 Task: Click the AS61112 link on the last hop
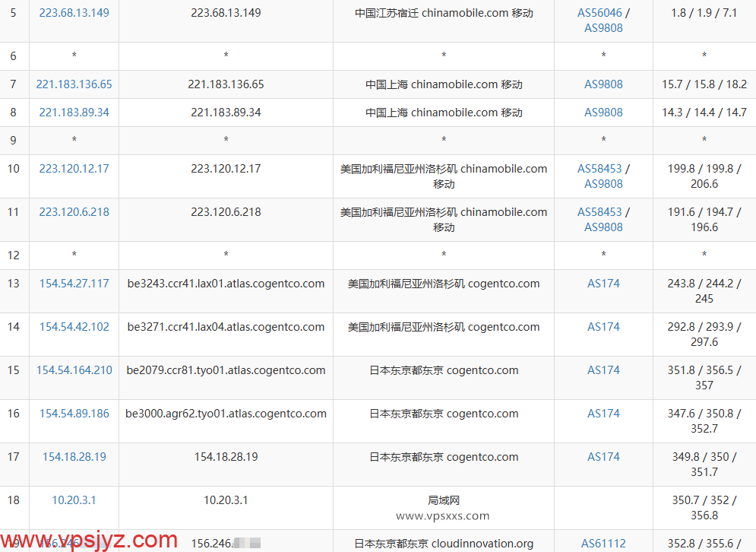point(603,543)
